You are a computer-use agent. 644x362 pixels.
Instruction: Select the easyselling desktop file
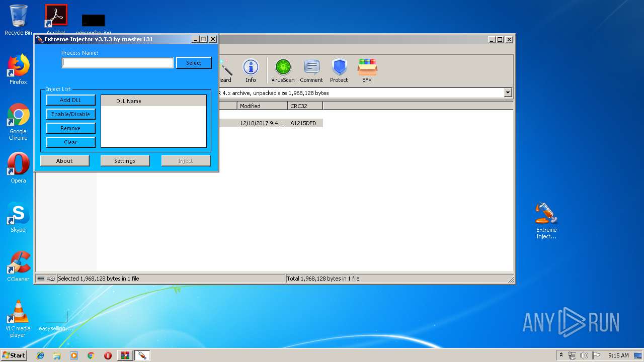coord(56,320)
